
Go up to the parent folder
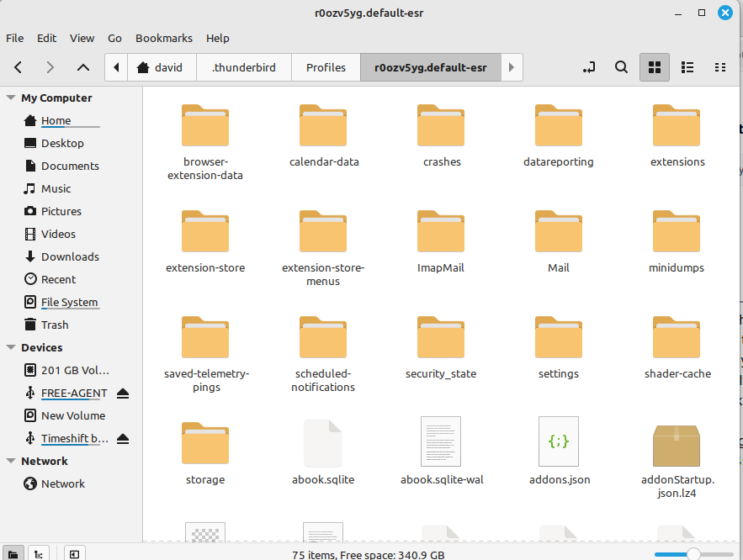82,67
